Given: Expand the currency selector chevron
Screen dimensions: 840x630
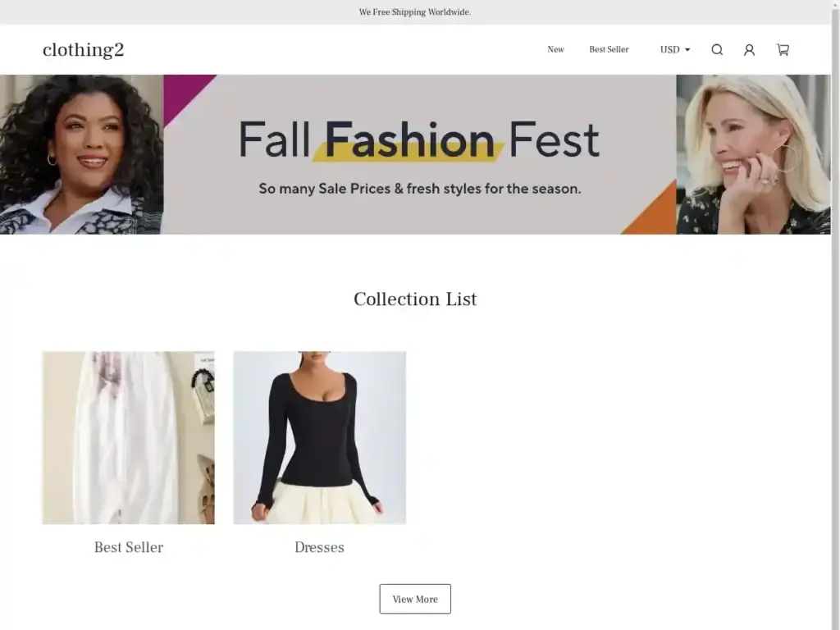Looking at the screenshot, I should (687, 49).
